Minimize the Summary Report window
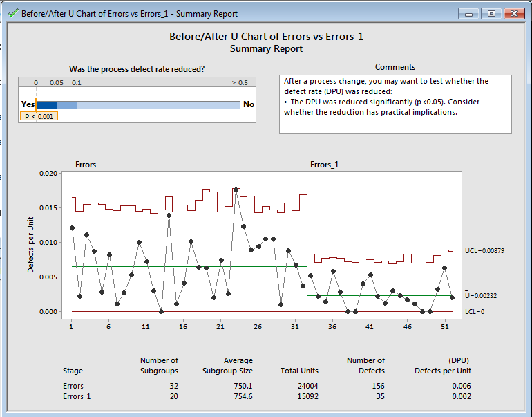 [471, 13]
